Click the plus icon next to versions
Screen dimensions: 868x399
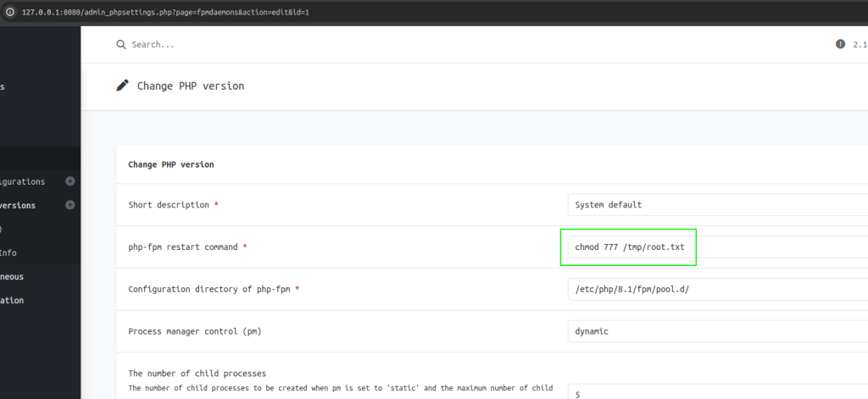point(70,205)
